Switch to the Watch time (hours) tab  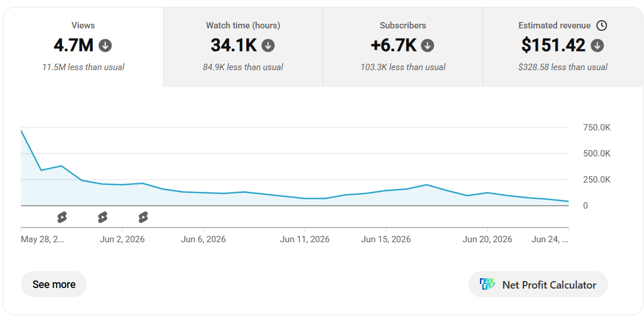[x=243, y=47]
